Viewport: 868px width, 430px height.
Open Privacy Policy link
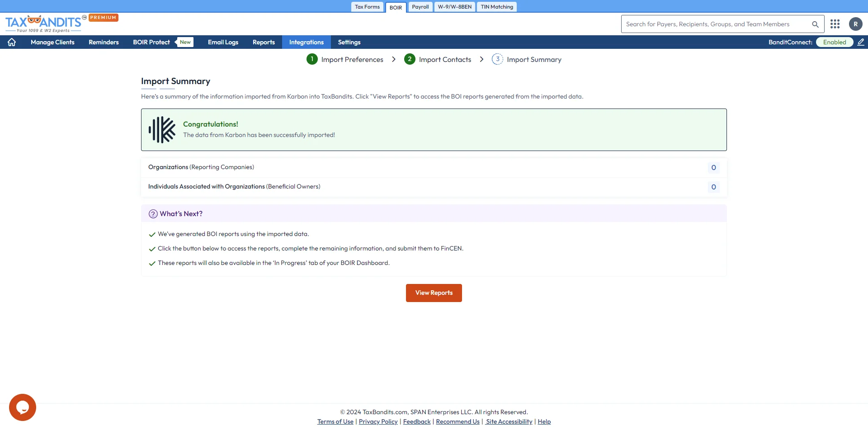(x=378, y=421)
